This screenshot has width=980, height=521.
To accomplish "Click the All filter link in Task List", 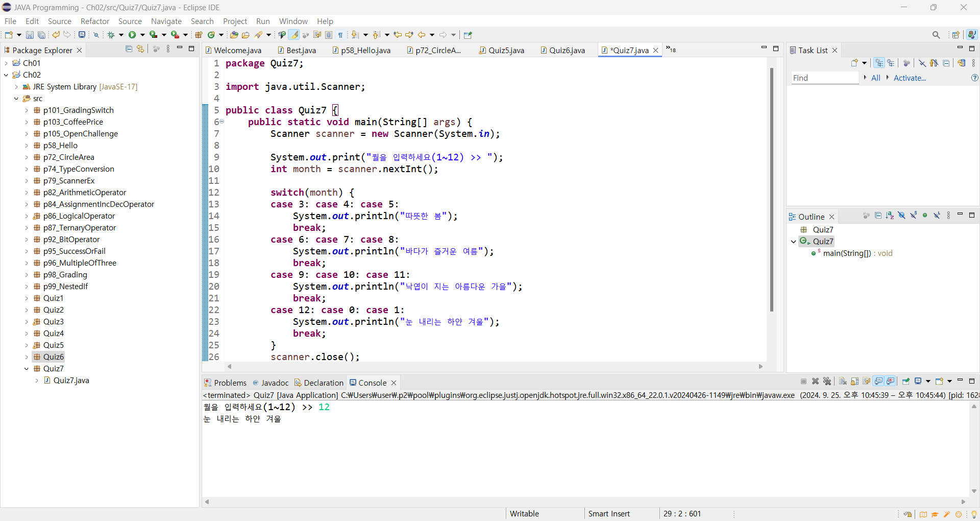I will [x=876, y=78].
